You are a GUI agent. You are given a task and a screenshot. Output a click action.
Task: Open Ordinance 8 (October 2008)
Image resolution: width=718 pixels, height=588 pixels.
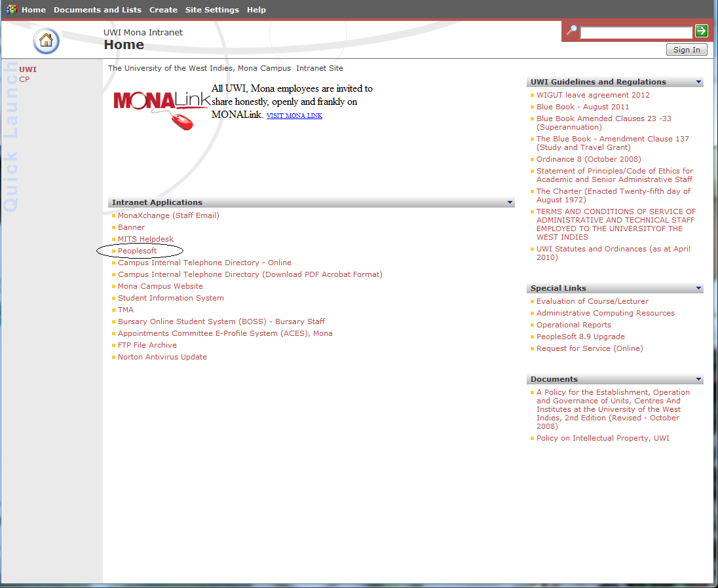click(589, 159)
